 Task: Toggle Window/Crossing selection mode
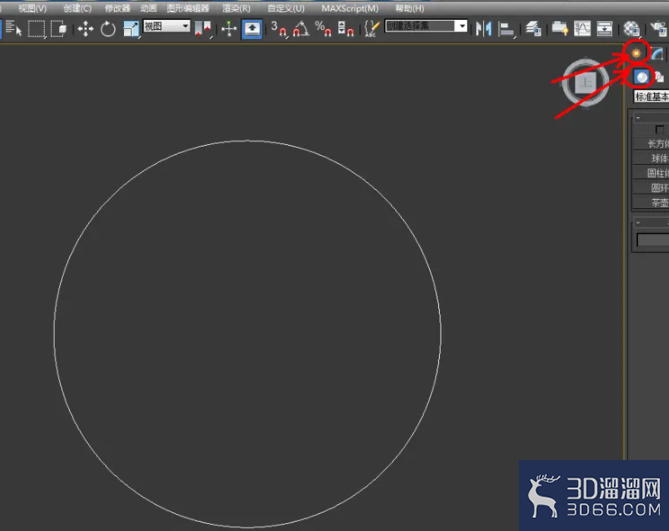pos(58,29)
